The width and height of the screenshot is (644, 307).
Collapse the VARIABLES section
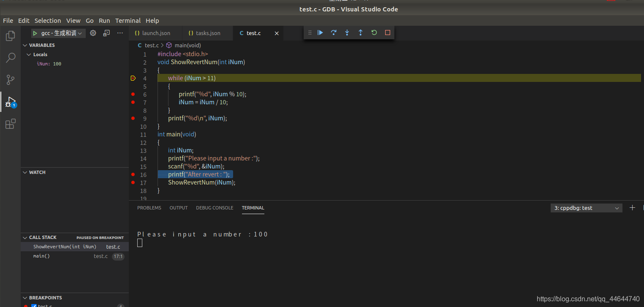click(25, 45)
